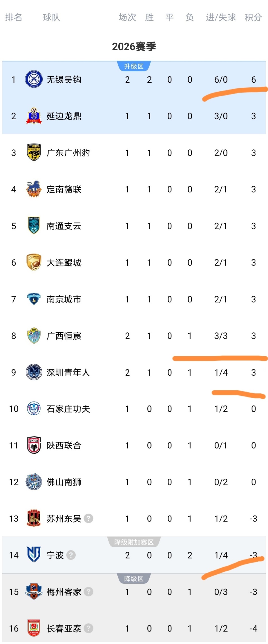The height and width of the screenshot is (644, 268).
Task: Click question mark next to 苏州东吴
Action: point(88,519)
